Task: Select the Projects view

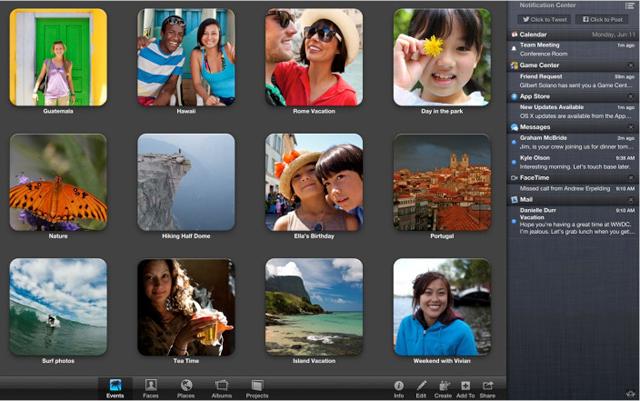Action: coord(257,387)
